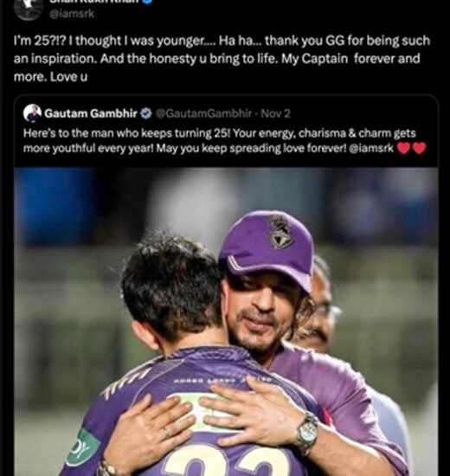Open Gautam Gambhir's small profile picture
The height and width of the screenshot is (476, 450).
click(x=32, y=113)
